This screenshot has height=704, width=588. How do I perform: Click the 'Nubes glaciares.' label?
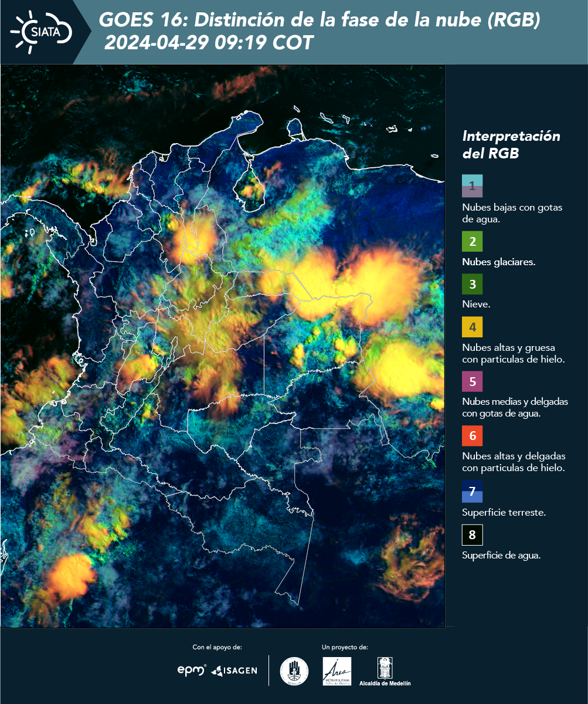(x=498, y=262)
